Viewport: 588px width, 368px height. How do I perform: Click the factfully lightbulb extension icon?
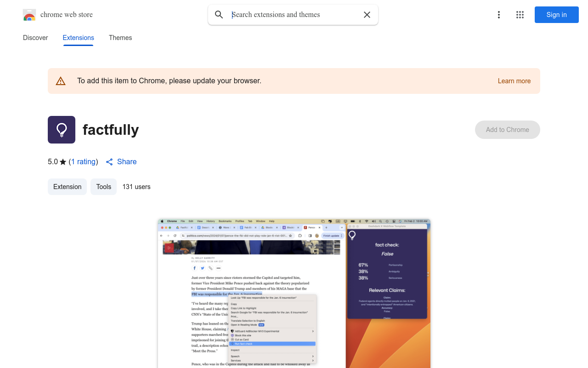pos(62,130)
